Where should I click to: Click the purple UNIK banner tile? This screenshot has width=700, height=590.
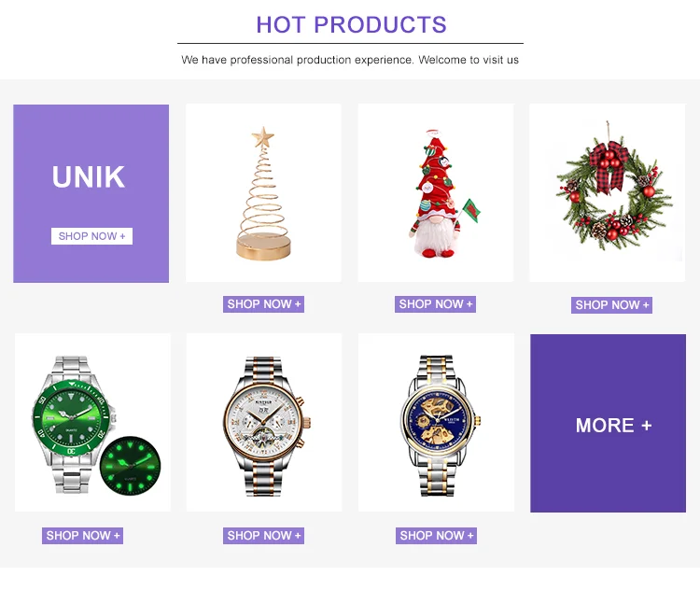coord(91,194)
